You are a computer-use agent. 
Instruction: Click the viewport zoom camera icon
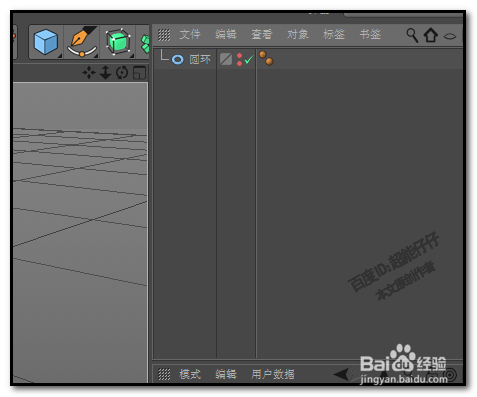(x=105, y=72)
